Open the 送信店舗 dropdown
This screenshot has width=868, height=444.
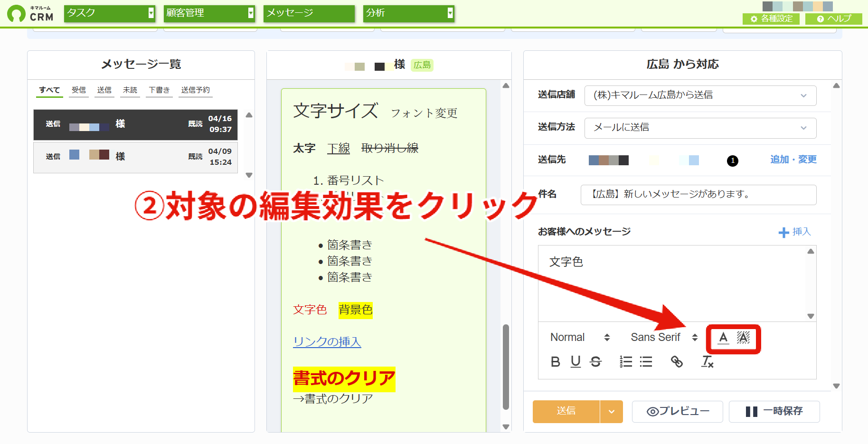pos(700,95)
